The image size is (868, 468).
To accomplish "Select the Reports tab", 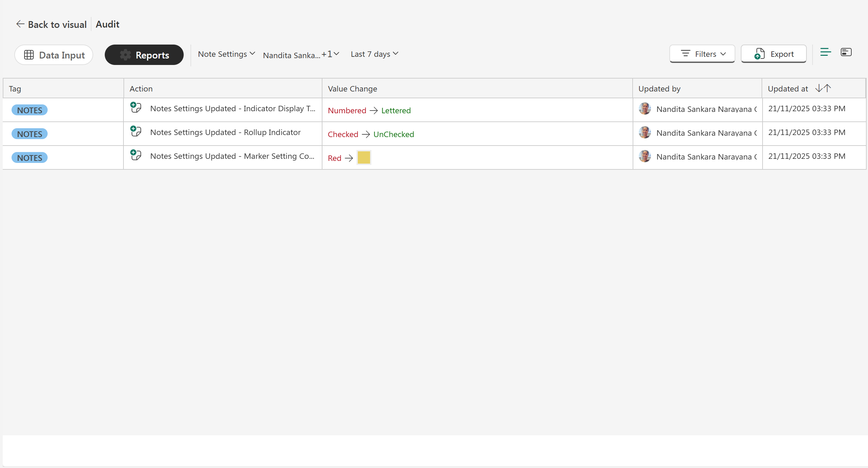I will click(x=144, y=55).
